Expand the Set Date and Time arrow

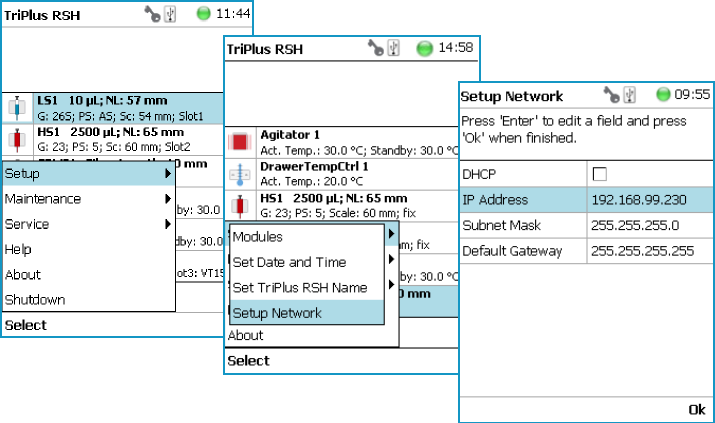point(391,259)
